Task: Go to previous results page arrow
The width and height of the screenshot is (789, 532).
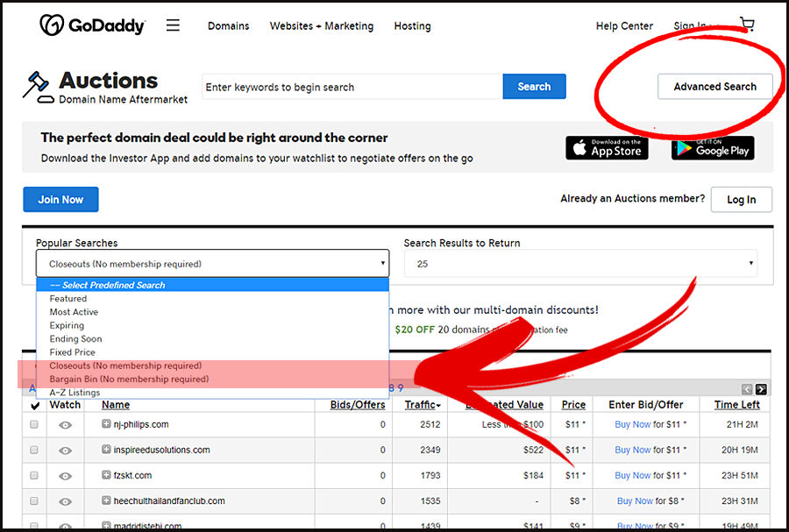Action: coord(747,389)
